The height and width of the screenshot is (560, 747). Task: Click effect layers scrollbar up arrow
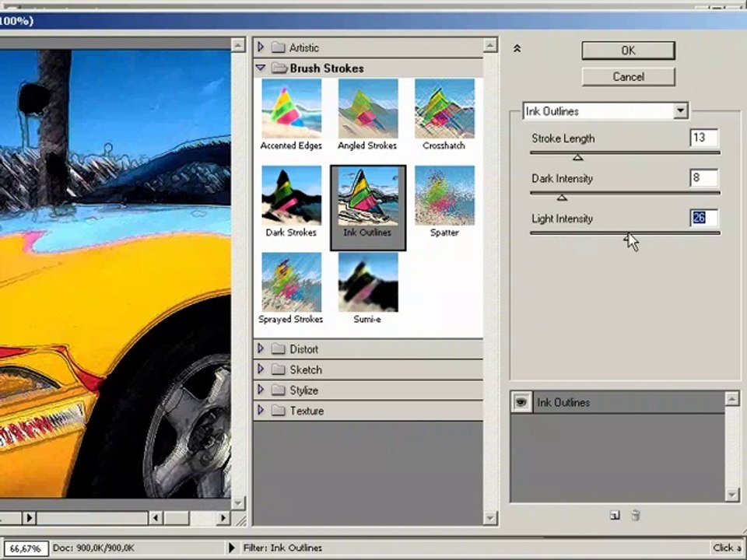pyautogui.click(x=731, y=398)
